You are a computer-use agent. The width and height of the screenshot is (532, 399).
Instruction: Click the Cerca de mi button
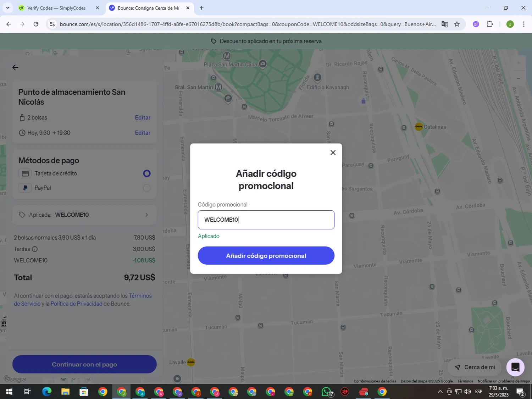[475, 367]
